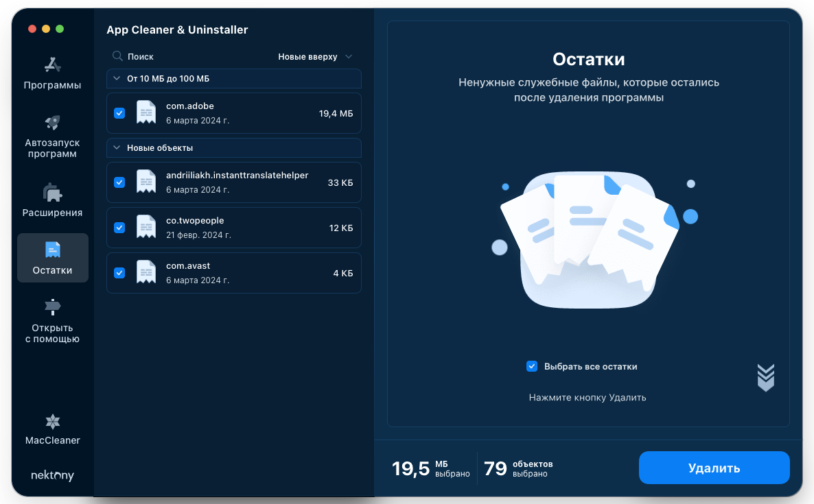The height and width of the screenshot is (504, 814).
Task: Toggle Выбрать все остатки checkbox
Action: tap(532, 366)
